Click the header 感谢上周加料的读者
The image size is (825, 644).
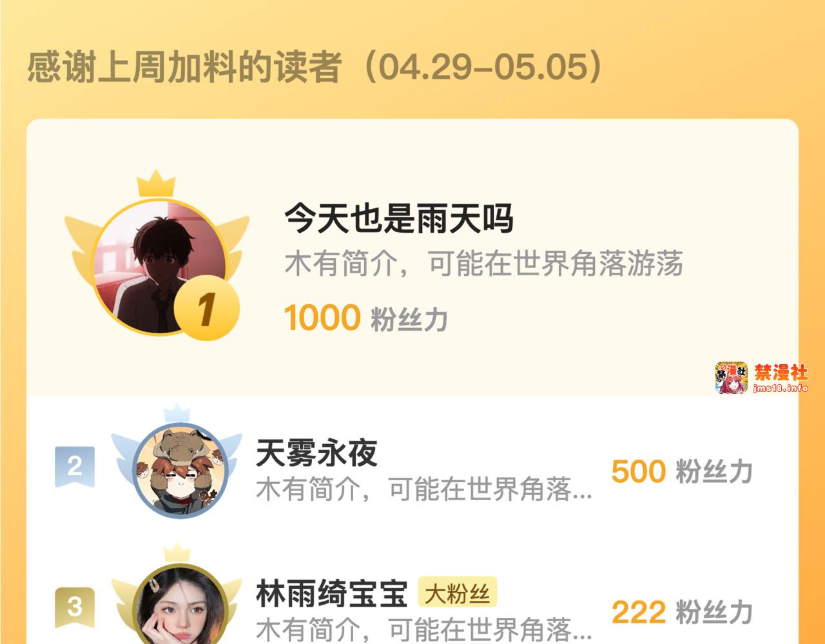coord(184,67)
